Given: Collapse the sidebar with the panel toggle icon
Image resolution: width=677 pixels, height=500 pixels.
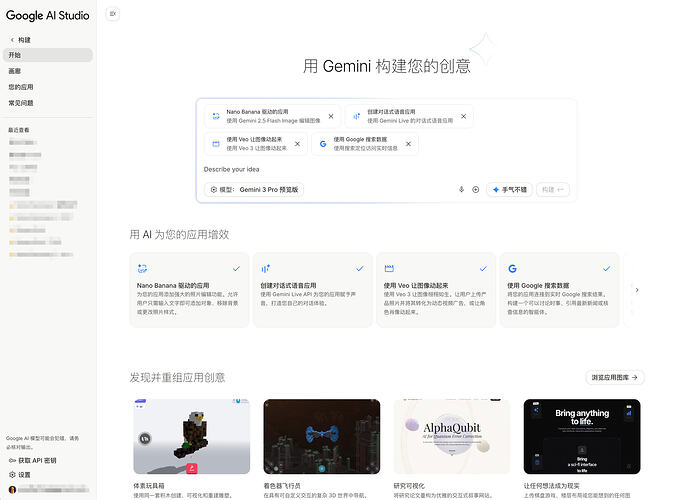Looking at the screenshot, I should click(x=113, y=14).
